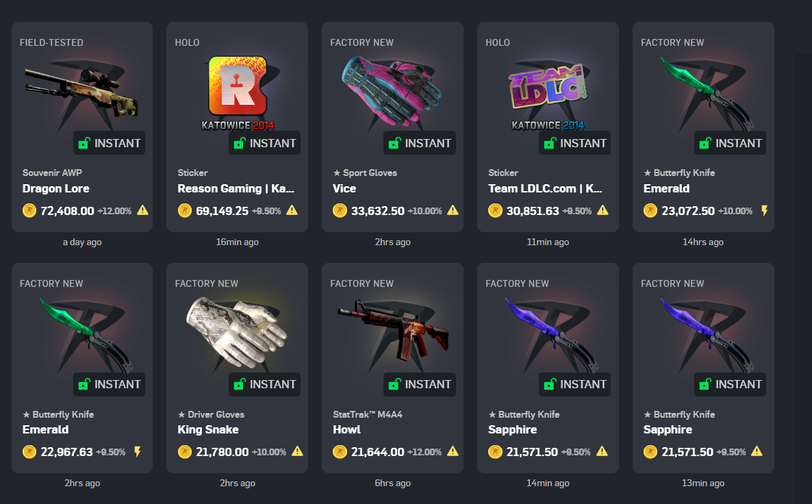Click INSTANT badge on StatTrak M4A4 Howl

coord(420,384)
